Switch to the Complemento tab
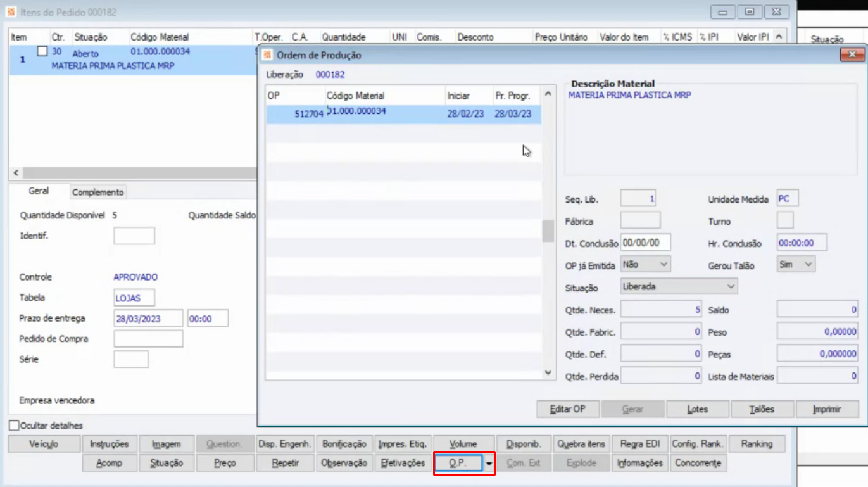The width and height of the screenshot is (868, 487). pos(97,192)
